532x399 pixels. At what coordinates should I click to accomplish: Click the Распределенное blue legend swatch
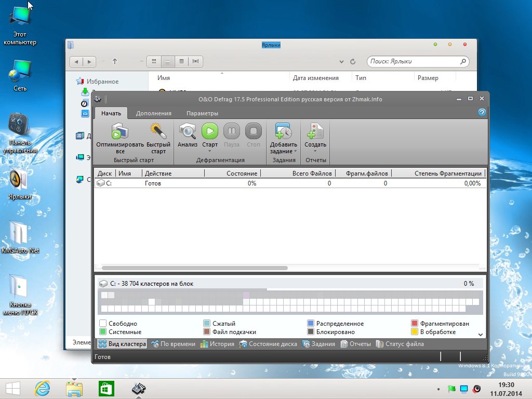coord(311,323)
